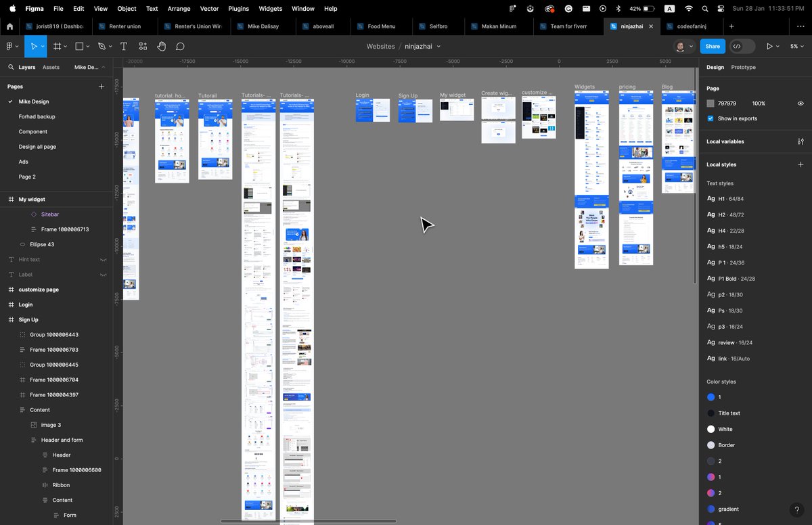The image size is (812, 525).
Task: Select the Hand tool
Action: (x=162, y=46)
